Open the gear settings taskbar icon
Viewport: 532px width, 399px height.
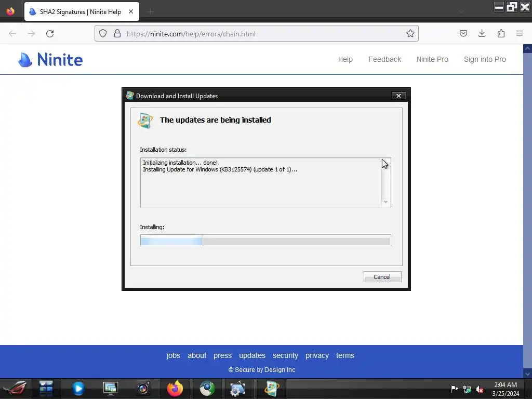(238, 389)
